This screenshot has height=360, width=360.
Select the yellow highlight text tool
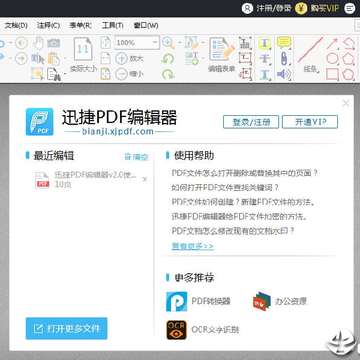265,43
